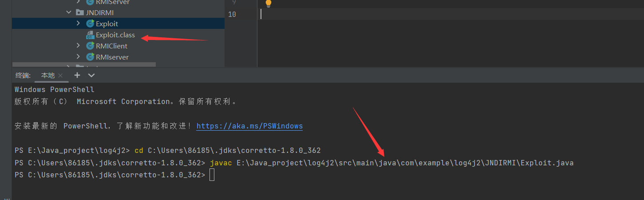Click the yellow lightbulb intention icon
This screenshot has height=200, width=644.
tap(268, 3)
